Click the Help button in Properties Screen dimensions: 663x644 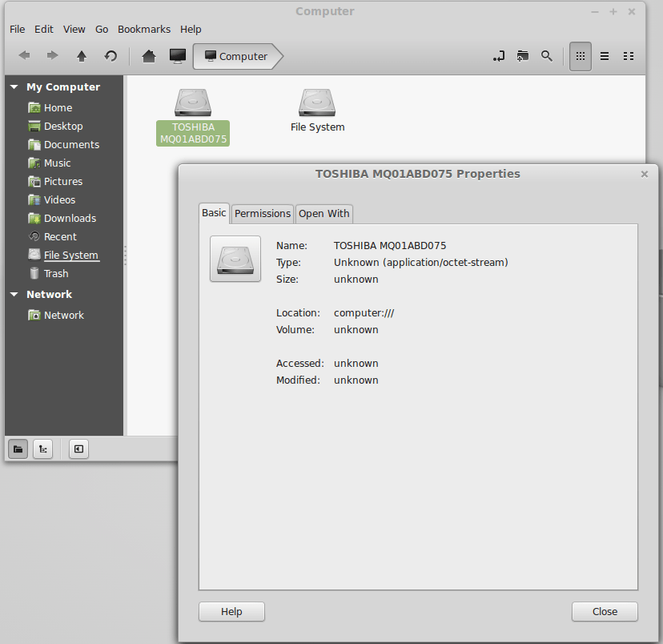click(x=231, y=611)
